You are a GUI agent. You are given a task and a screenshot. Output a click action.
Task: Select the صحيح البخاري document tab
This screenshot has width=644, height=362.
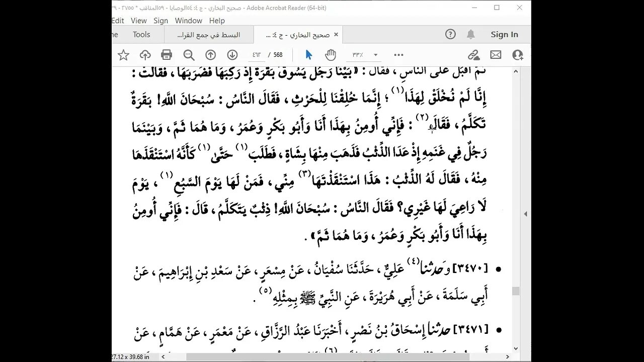297,35
